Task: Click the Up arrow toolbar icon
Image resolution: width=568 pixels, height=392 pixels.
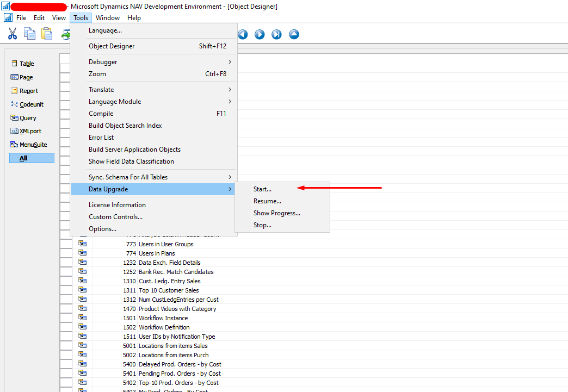Action: [294, 34]
